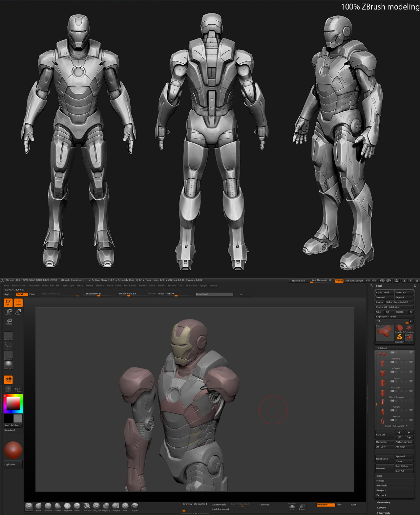
Task: Open the Preferences menu
Action: click(x=130, y=286)
